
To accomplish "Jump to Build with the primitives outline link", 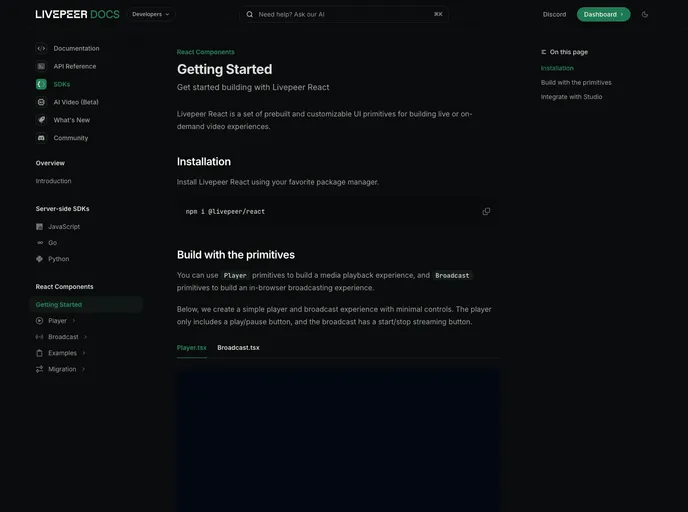I will click(576, 82).
